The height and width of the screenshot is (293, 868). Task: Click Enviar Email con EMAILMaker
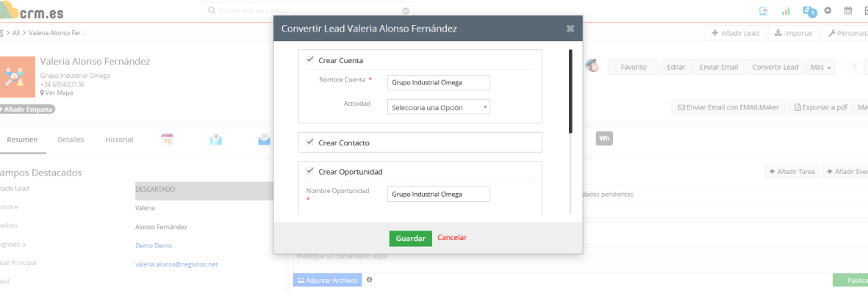[728, 107]
